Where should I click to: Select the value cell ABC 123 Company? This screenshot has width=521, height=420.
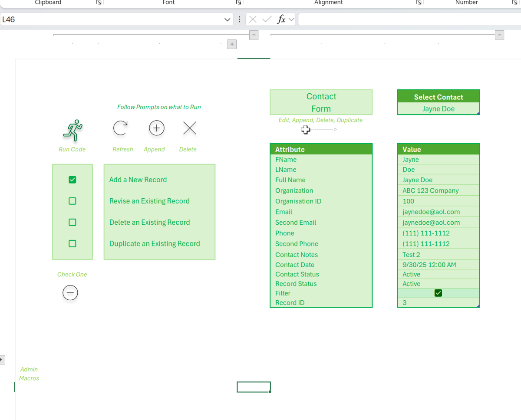439,190
